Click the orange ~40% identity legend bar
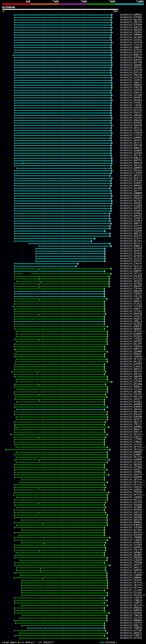The height and width of the screenshot is (644, 146). click(45, 4)
